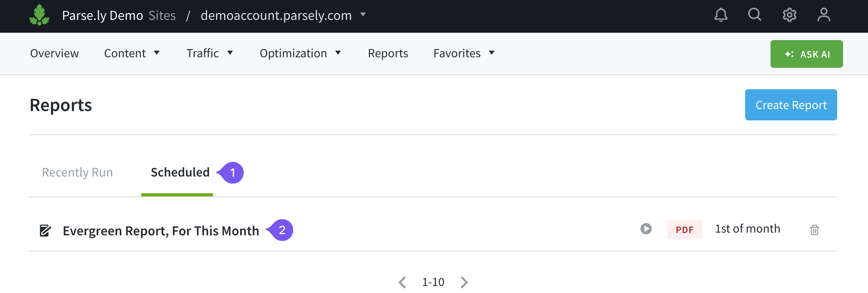Open Reports in the navigation bar
This screenshot has height=293, width=868.
[x=388, y=53]
